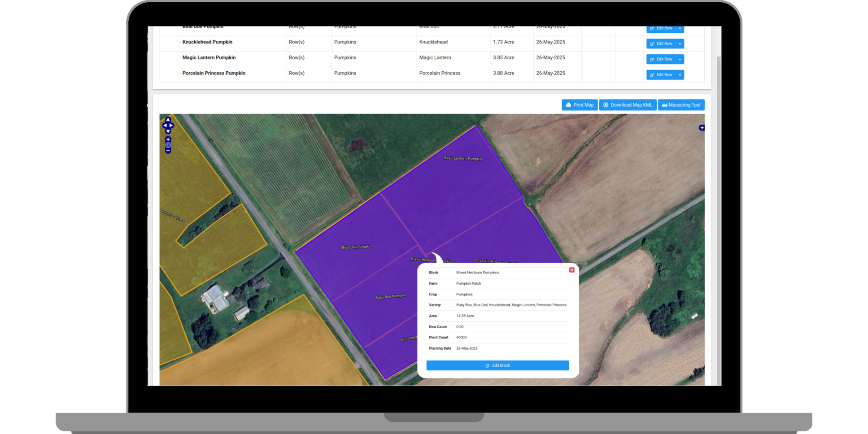Activate the Measuring Tool

coord(681,105)
